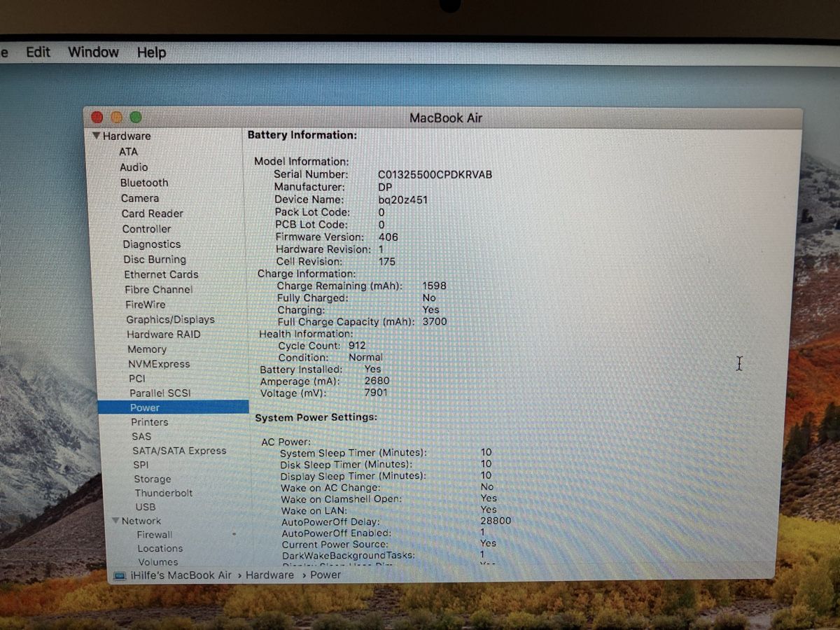Close the MacBook Air window
This screenshot has height=630, width=840.
pos(97,118)
